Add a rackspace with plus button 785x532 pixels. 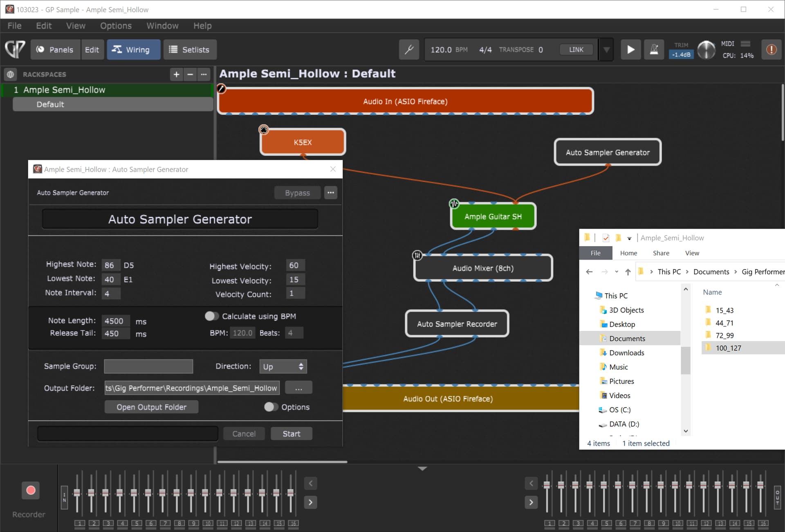177,74
